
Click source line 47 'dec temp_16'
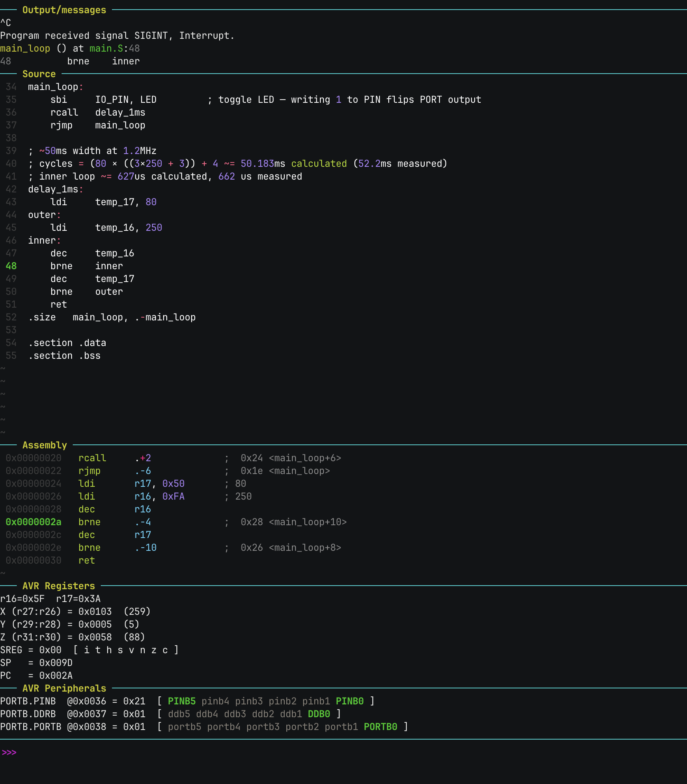(92, 253)
